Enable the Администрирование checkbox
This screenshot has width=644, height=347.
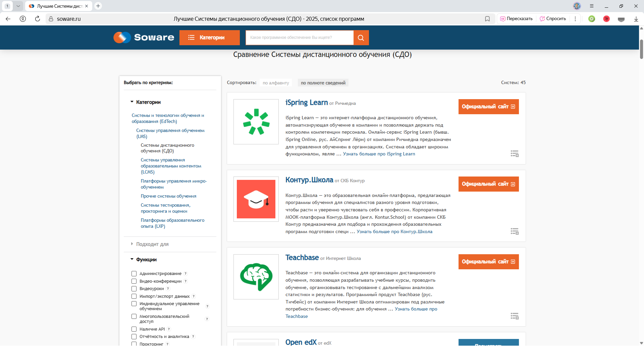pyautogui.click(x=134, y=274)
